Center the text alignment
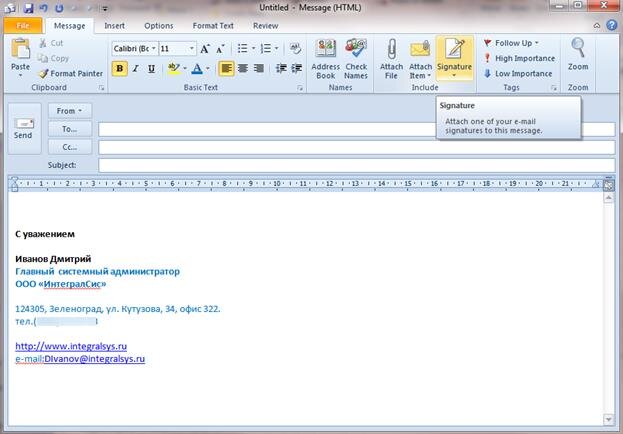This screenshot has width=623, height=434. (243, 68)
